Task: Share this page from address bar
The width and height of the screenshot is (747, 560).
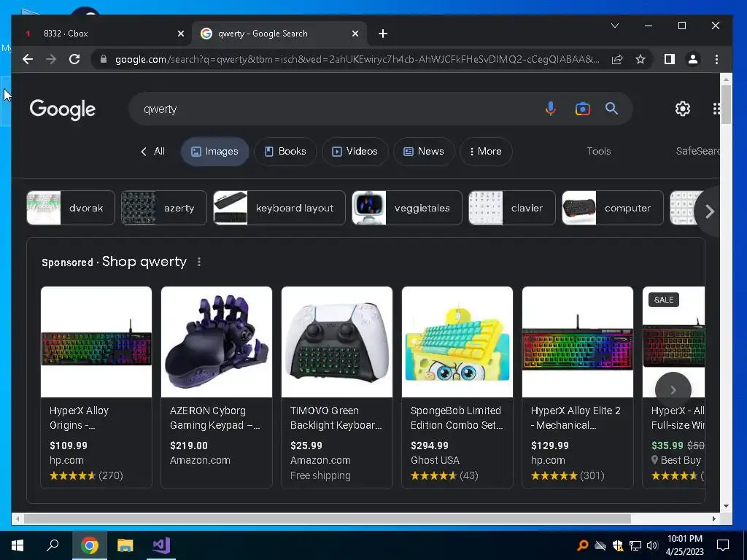Action: (x=617, y=59)
